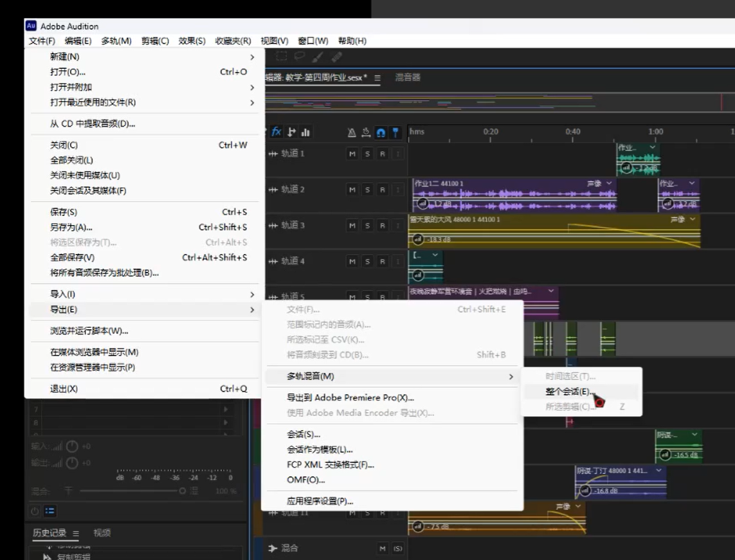Switch to the 混音器 tab
The width and height of the screenshot is (735, 560).
(x=407, y=77)
